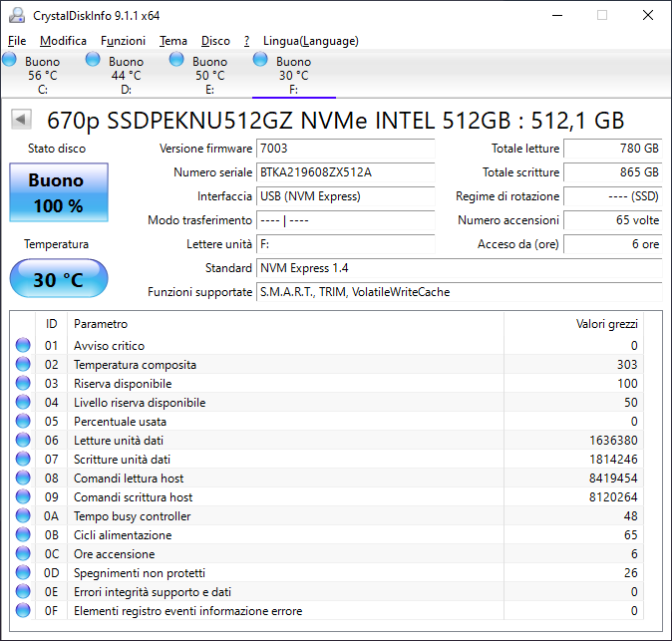Screen dimensions: 672x641
Task: Click the 30 °C temperature button
Action: (59, 278)
